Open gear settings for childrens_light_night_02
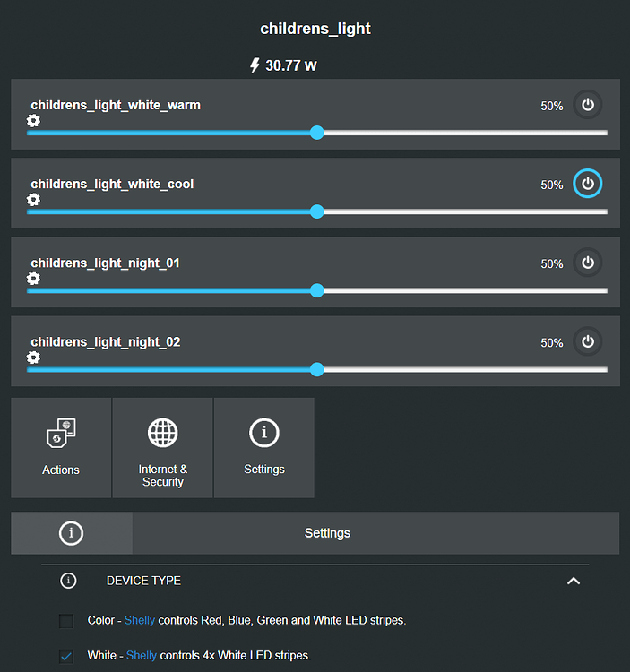Viewport: 630px width, 672px height. click(x=33, y=358)
